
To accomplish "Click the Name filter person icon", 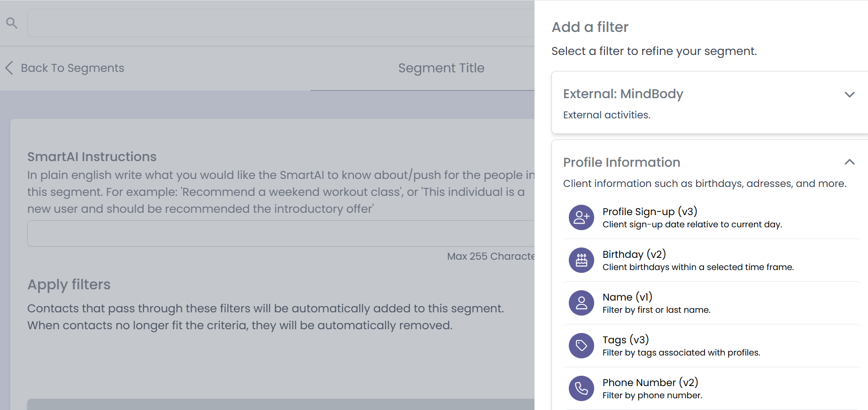I will tap(581, 303).
